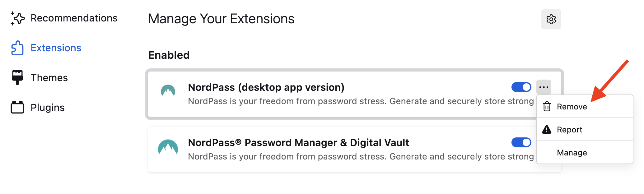Select Manage from the context menu
The image size is (644, 194).
coord(572,153)
